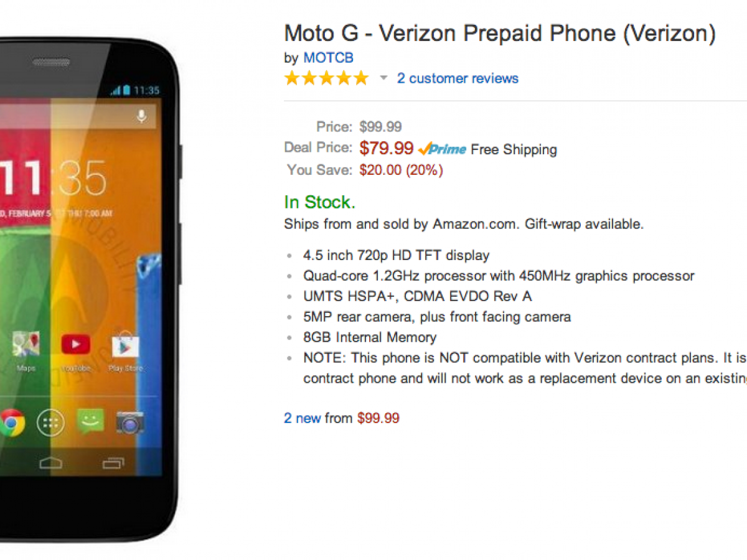The image size is (747, 560).
Task: Open the app drawer grid icon
Action: click(x=50, y=423)
